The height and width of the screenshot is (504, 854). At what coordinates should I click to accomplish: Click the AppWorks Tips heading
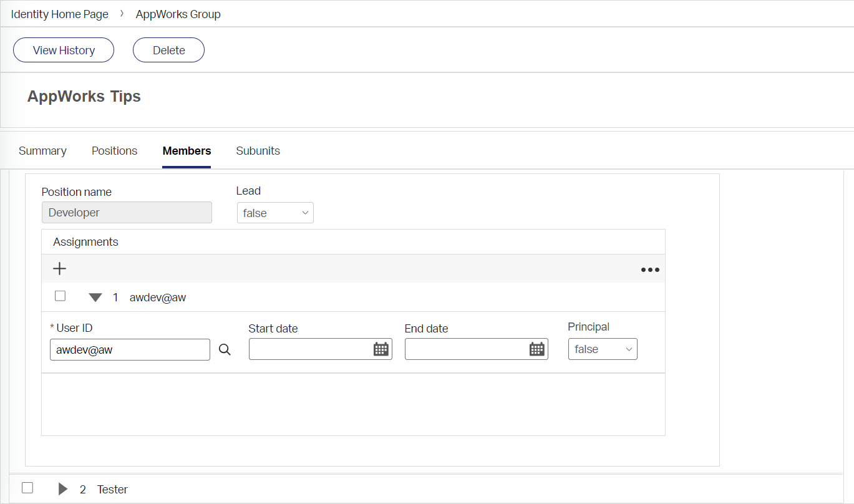tap(84, 97)
